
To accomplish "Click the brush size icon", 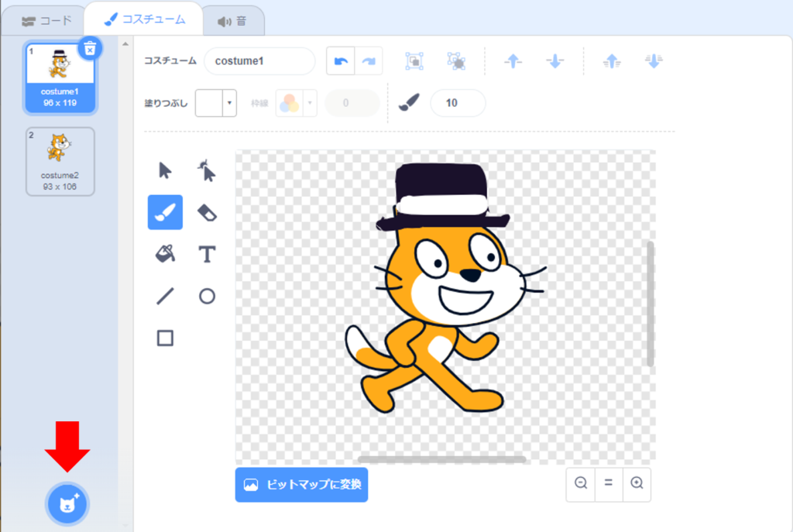I will tap(409, 103).
